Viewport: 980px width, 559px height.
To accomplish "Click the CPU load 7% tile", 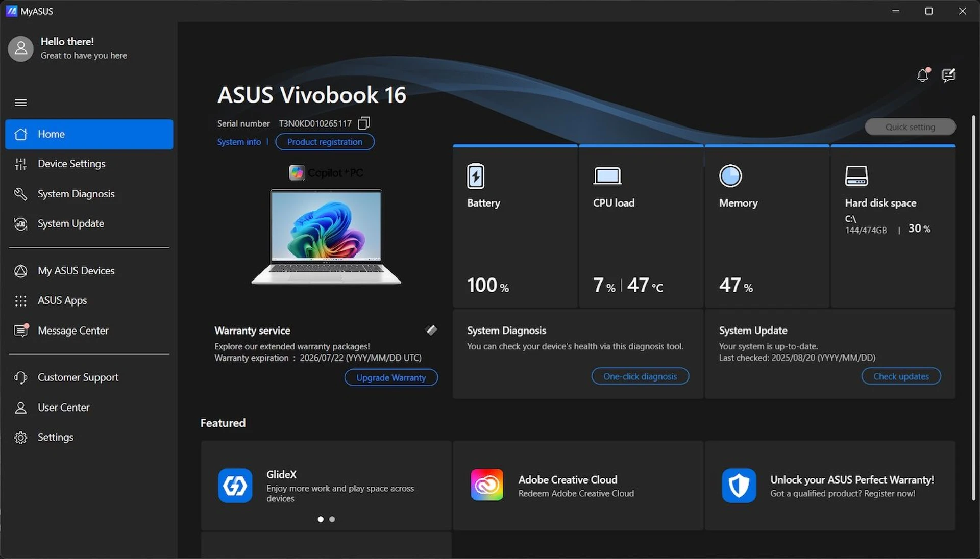I will 641,227.
